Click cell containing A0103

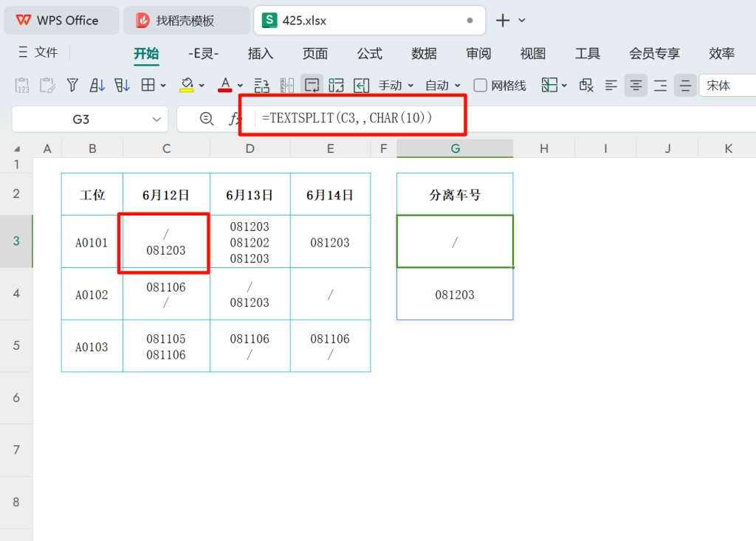click(x=92, y=346)
